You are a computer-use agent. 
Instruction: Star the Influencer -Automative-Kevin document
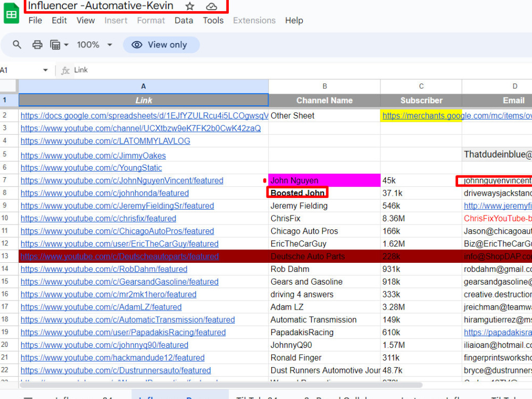click(x=190, y=6)
